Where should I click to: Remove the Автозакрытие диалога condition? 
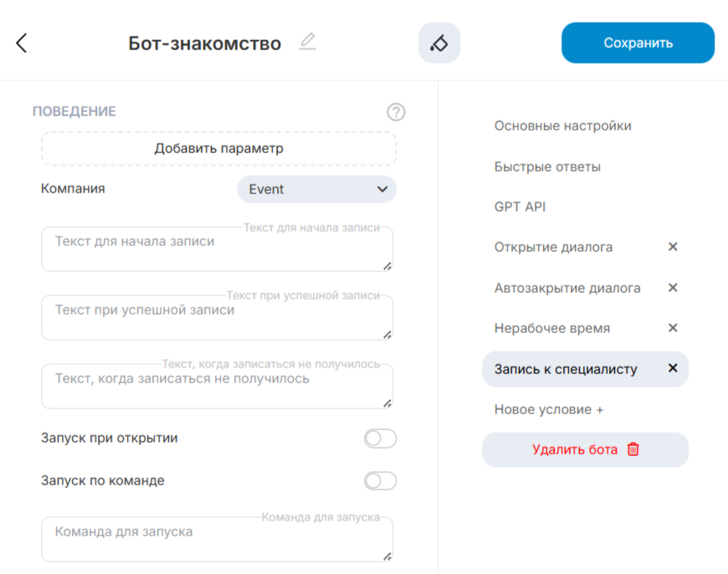[673, 288]
